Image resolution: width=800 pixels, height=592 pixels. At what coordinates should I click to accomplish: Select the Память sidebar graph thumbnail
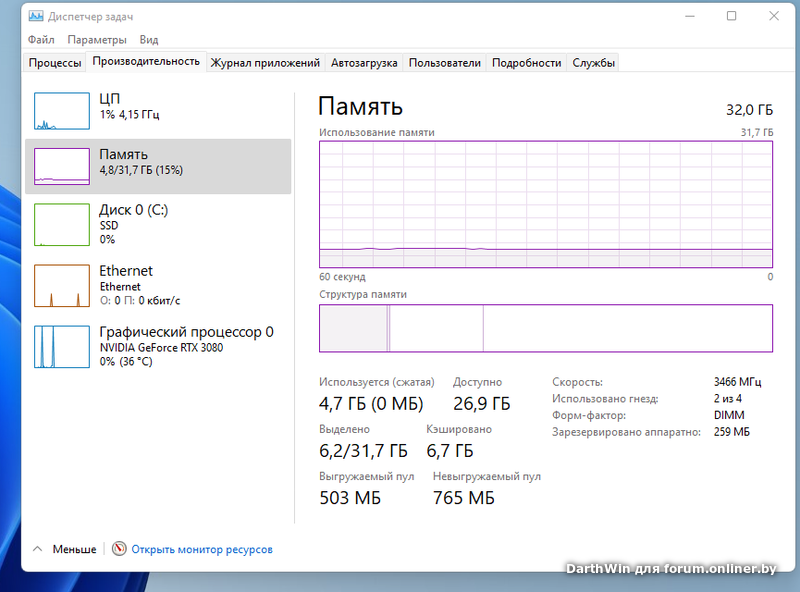click(x=62, y=166)
